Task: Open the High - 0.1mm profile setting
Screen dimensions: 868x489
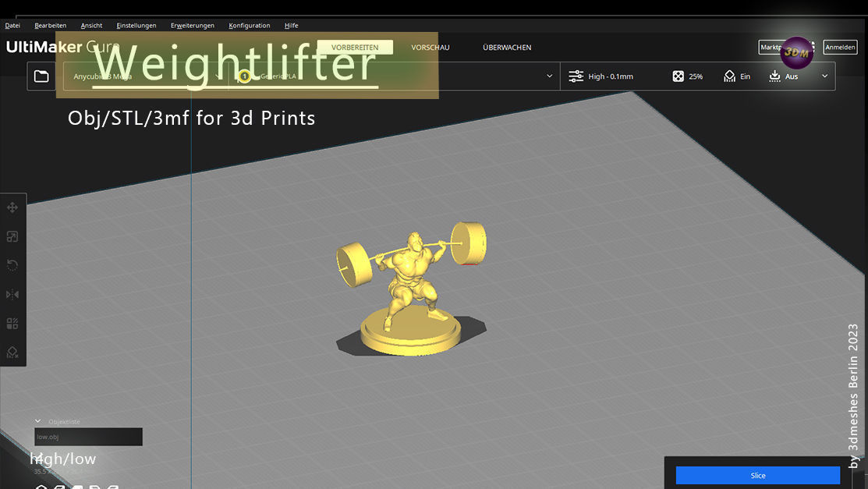Action: (611, 76)
